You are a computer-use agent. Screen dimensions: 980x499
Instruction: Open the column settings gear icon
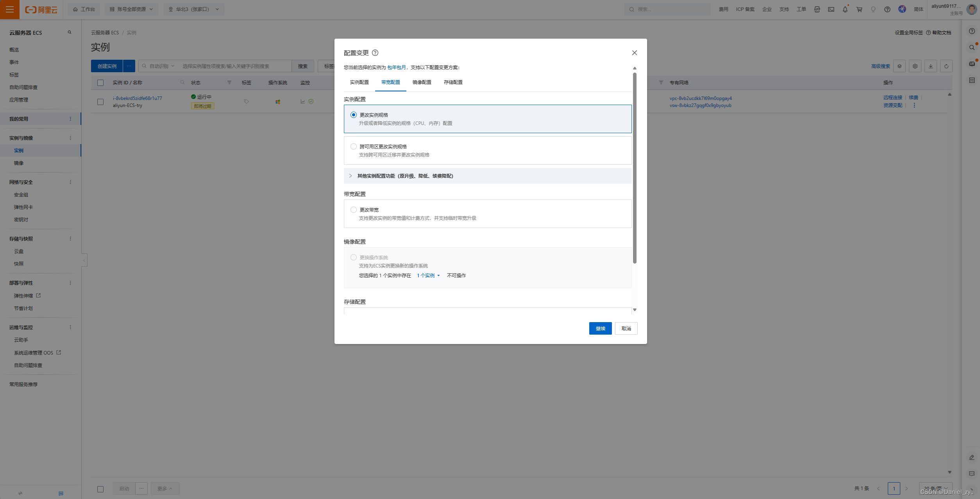(915, 66)
